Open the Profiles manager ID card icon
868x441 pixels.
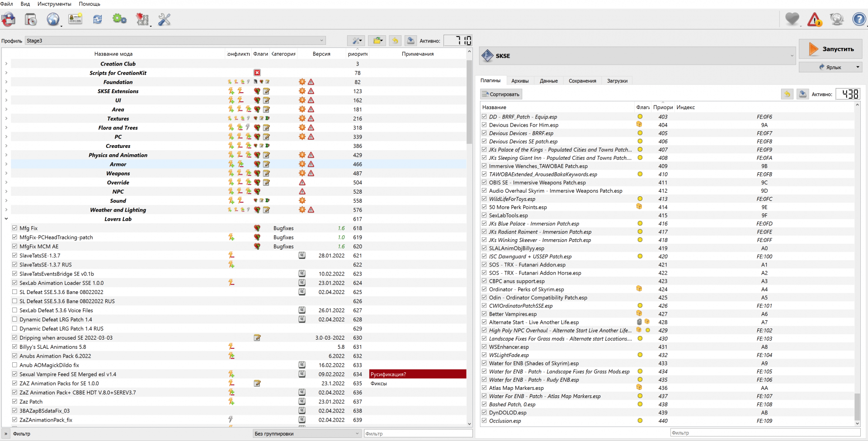75,19
